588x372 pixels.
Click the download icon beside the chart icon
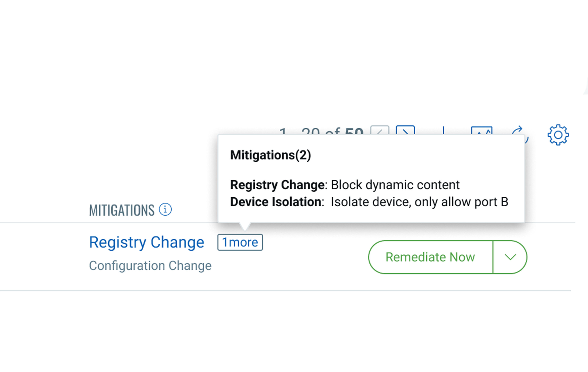[444, 130]
